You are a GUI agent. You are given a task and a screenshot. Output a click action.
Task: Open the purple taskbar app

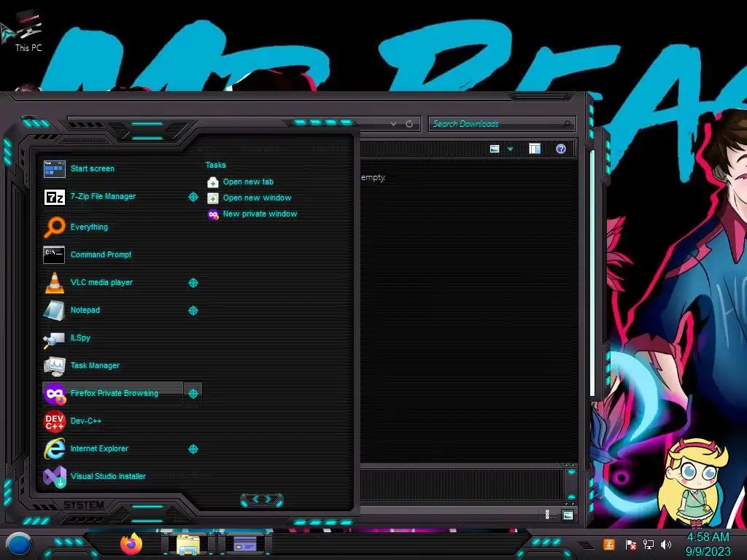pos(244,544)
